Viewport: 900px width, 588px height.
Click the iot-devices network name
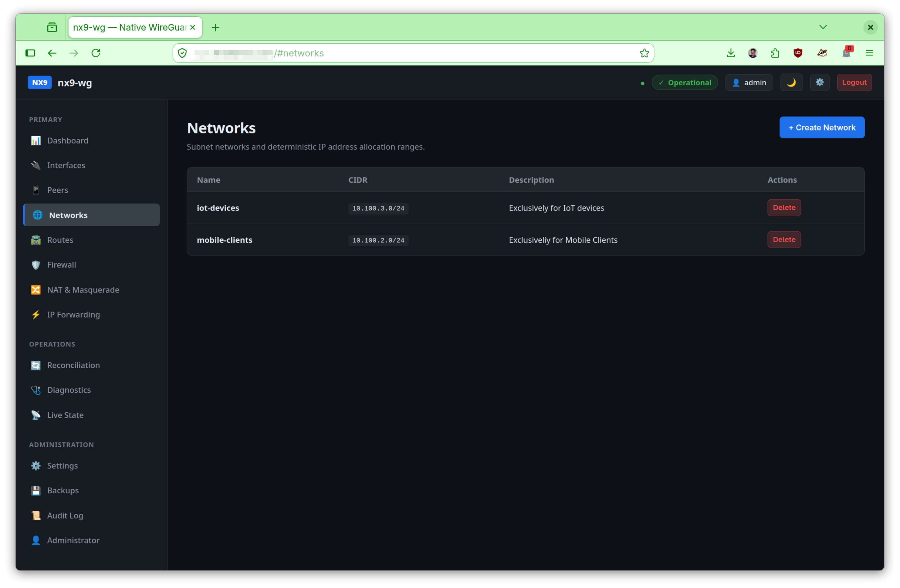coord(218,208)
